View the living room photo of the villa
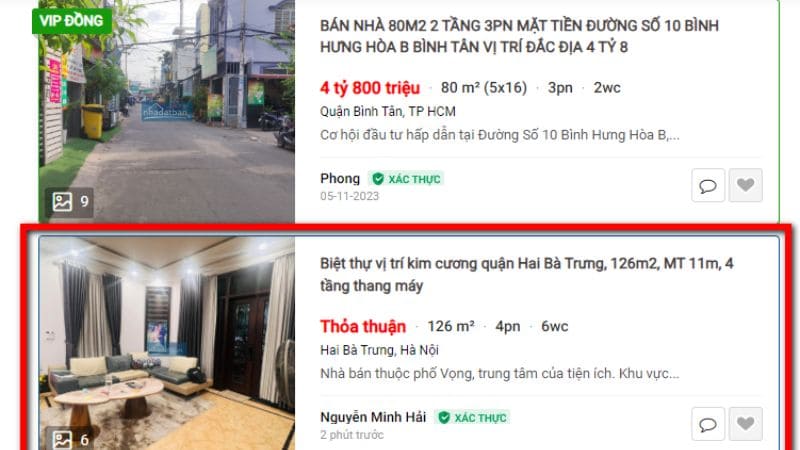Viewport: 800px width, 450px height. pos(167,343)
